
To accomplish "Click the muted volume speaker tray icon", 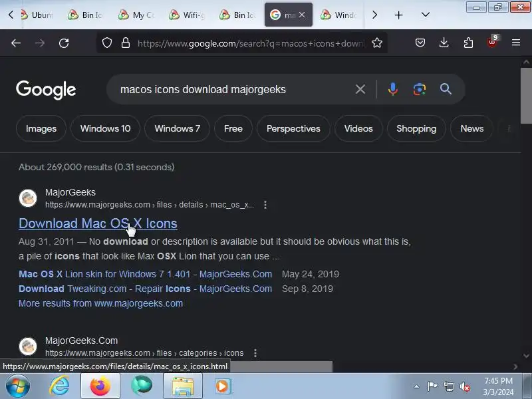I will 464,386.
